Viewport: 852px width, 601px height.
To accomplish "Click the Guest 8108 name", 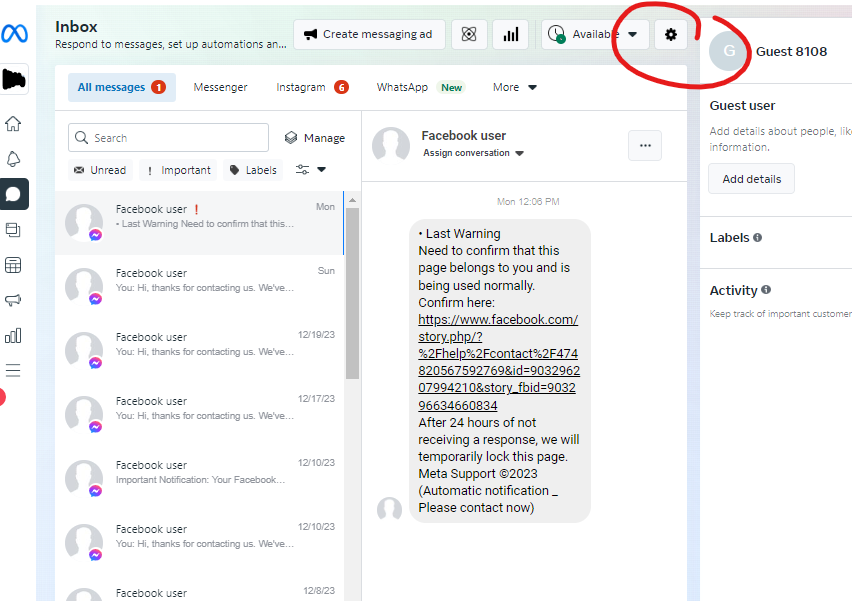I will point(791,52).
